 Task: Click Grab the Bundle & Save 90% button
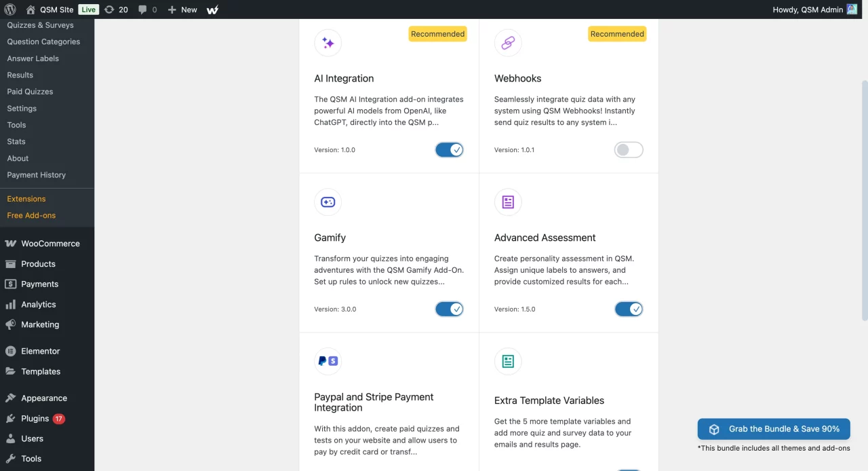[x=774, y=429]
